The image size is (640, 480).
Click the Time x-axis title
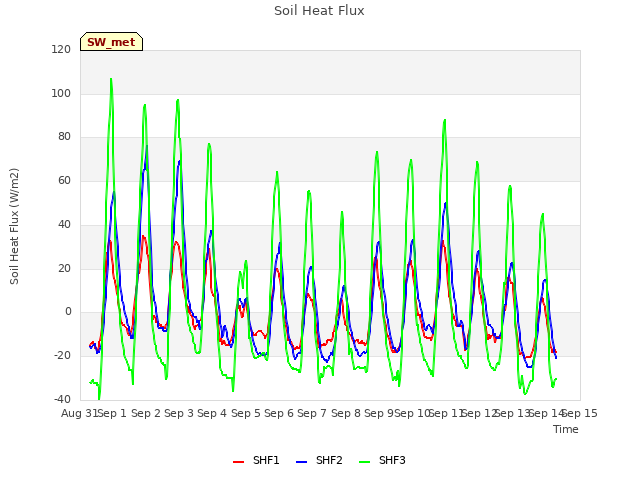pyautogui.click(x=566, y=429)
